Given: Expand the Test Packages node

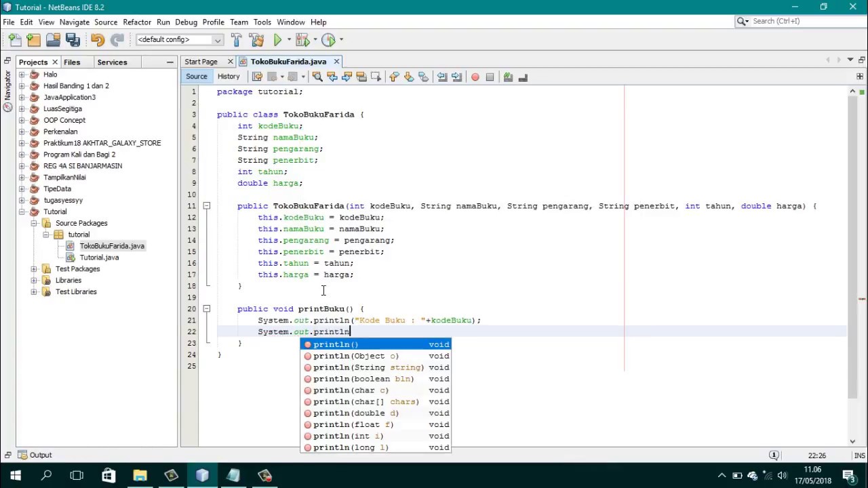Looking at the screenshot, I should [x=34, y=269].
